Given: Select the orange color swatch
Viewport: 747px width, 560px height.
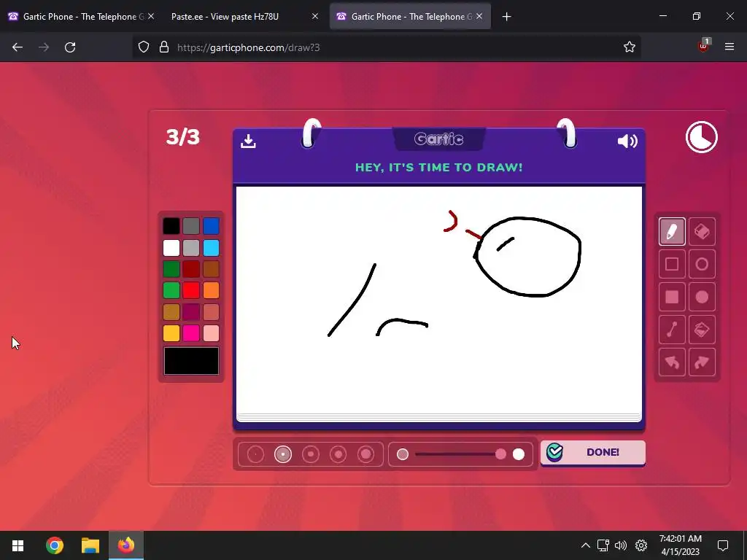Looking at the screenshot, I should pyautogui.click(x=211, y=290).
